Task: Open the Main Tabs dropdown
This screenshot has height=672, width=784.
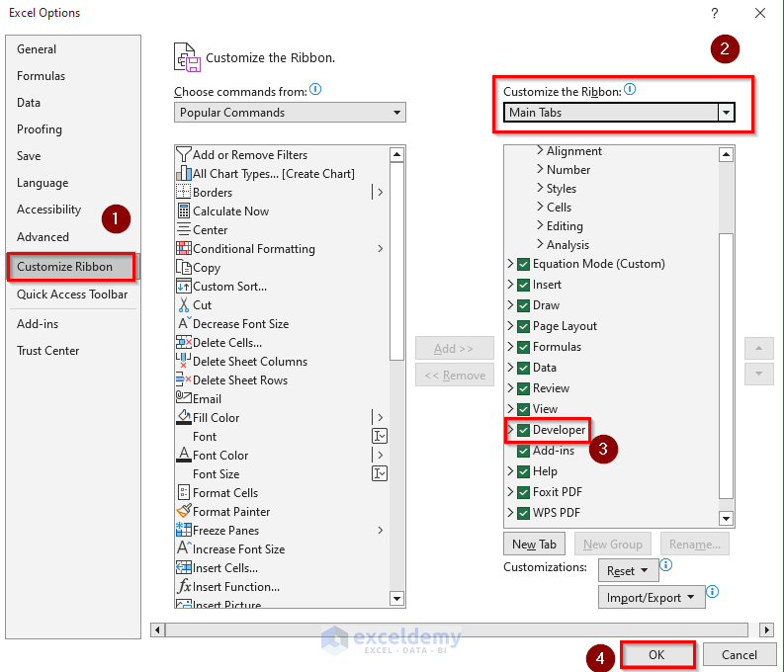Action: (x=619, y=113)
